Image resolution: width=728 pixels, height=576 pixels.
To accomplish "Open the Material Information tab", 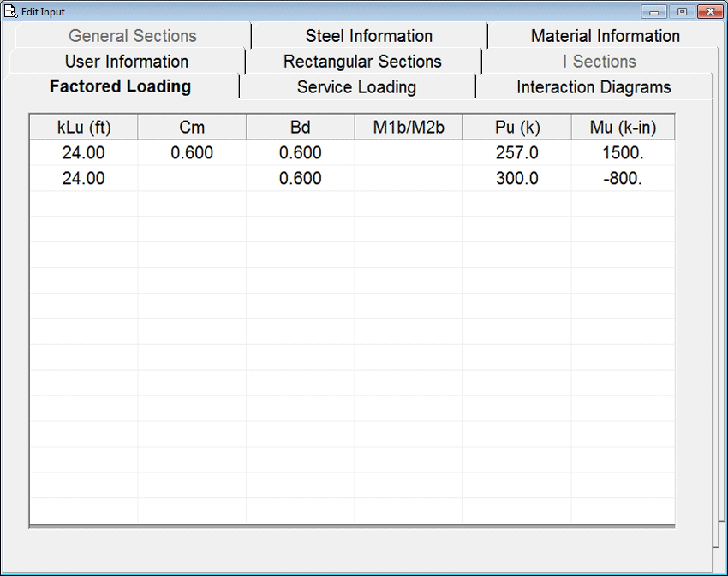I will (x=605, y=36).
